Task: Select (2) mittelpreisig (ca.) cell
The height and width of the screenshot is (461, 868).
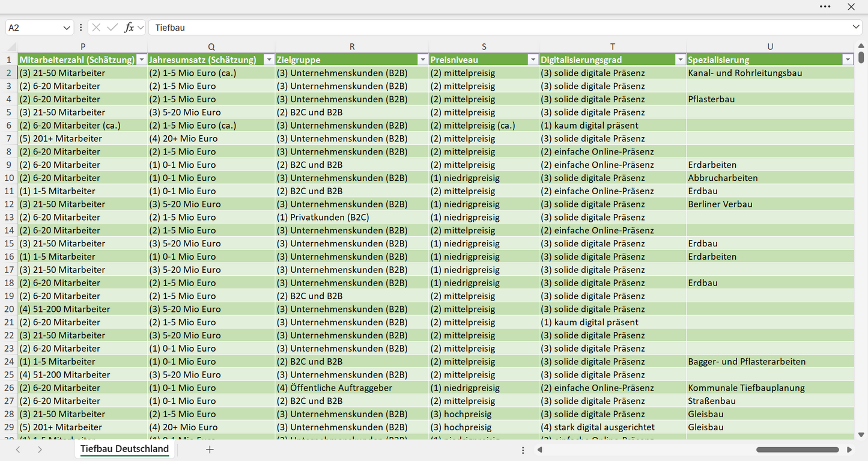Action: pos(484,125)
